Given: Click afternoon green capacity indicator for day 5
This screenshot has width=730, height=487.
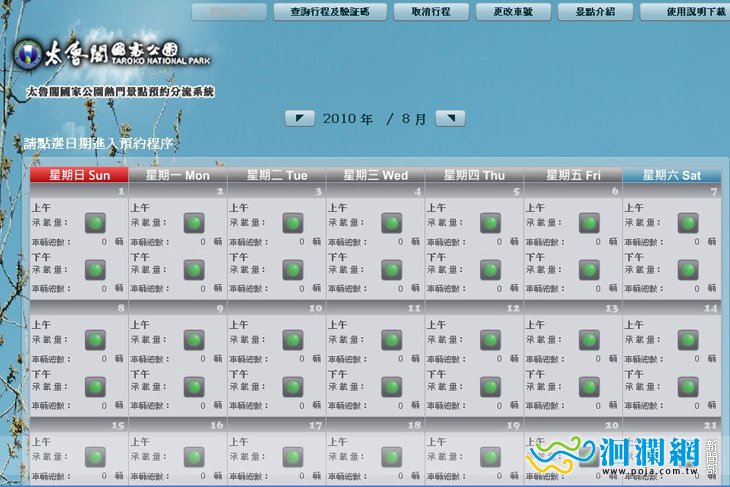Looking at the screenshot, I should (490, 270).
